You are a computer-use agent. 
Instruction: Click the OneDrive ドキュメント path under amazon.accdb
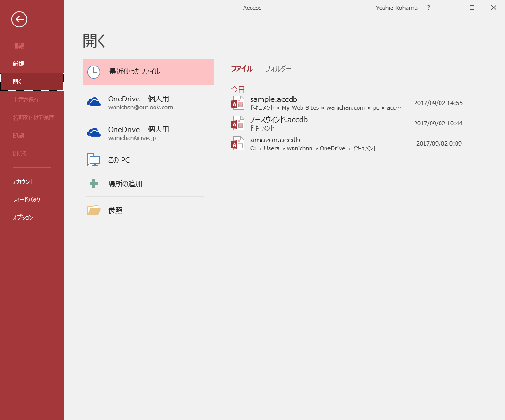[313, 148]
